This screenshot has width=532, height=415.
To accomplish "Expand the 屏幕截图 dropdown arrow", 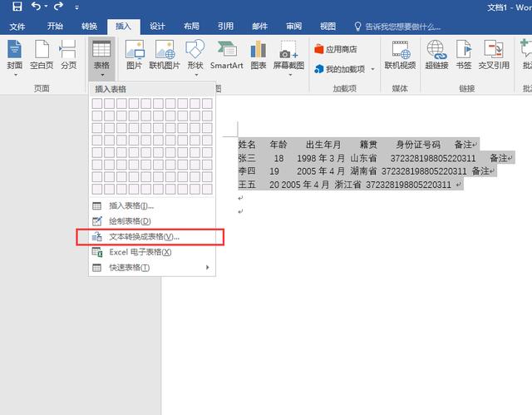I will (x=290, y=75).
